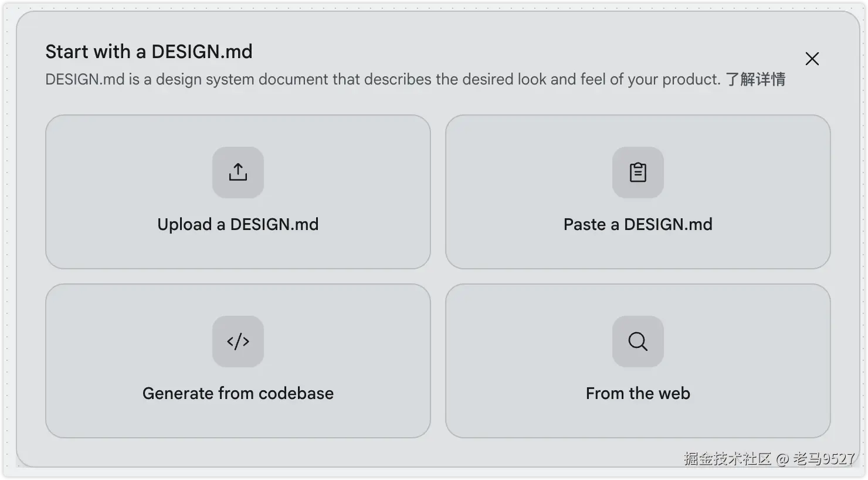Click the Upload a DESIGN.md card

pos(238,192)
